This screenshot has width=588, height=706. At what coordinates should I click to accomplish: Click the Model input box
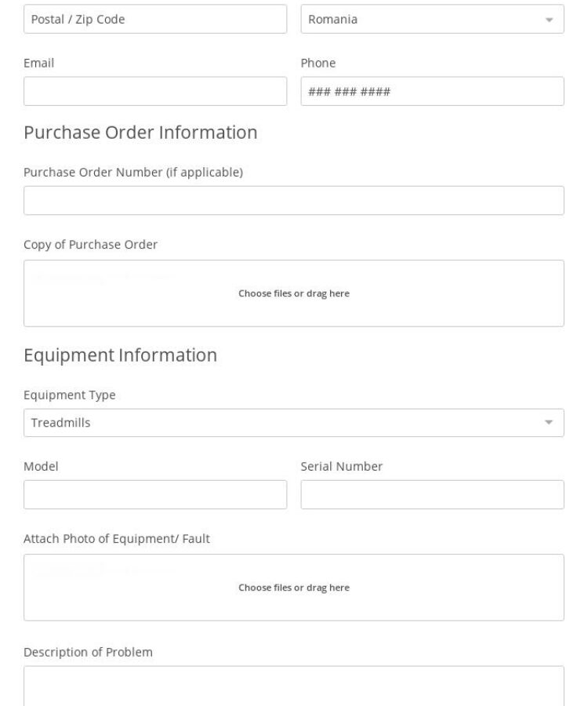click(x=154, y=494)
